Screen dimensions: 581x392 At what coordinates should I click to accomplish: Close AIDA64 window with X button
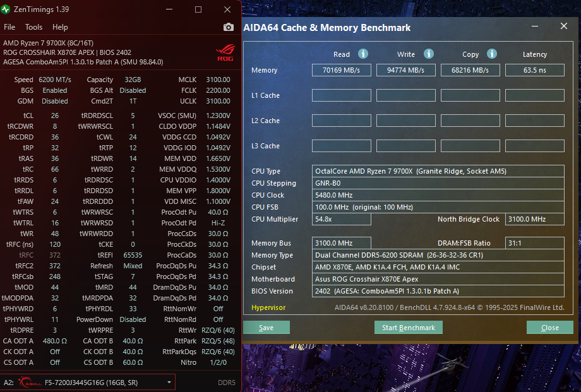pyautogui.click(x=564, y=26)
